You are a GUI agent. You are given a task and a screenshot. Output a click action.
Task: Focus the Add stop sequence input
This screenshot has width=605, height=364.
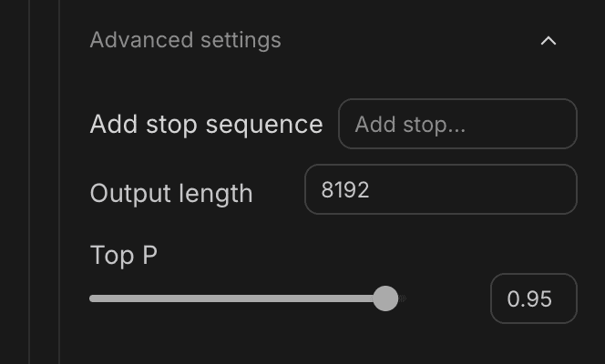tap(457, 124)
